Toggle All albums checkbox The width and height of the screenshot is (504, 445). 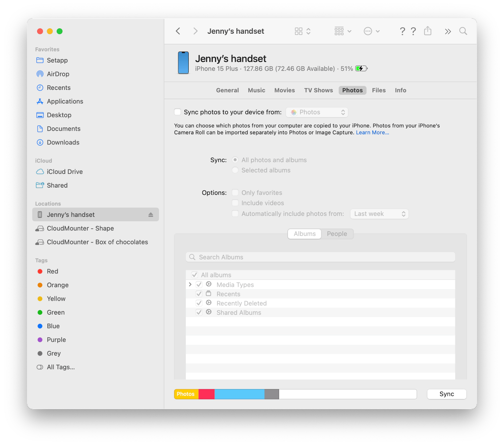(x=195, y=275)
